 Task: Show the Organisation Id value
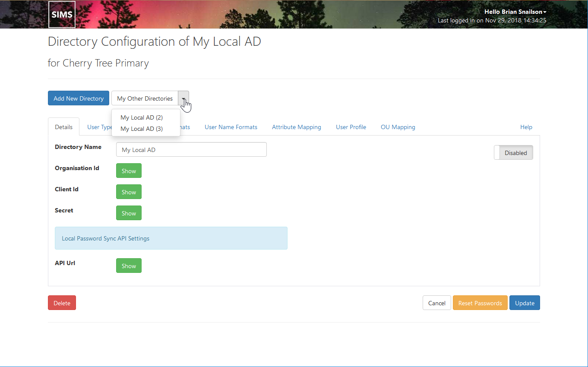[x=129, y=171]
